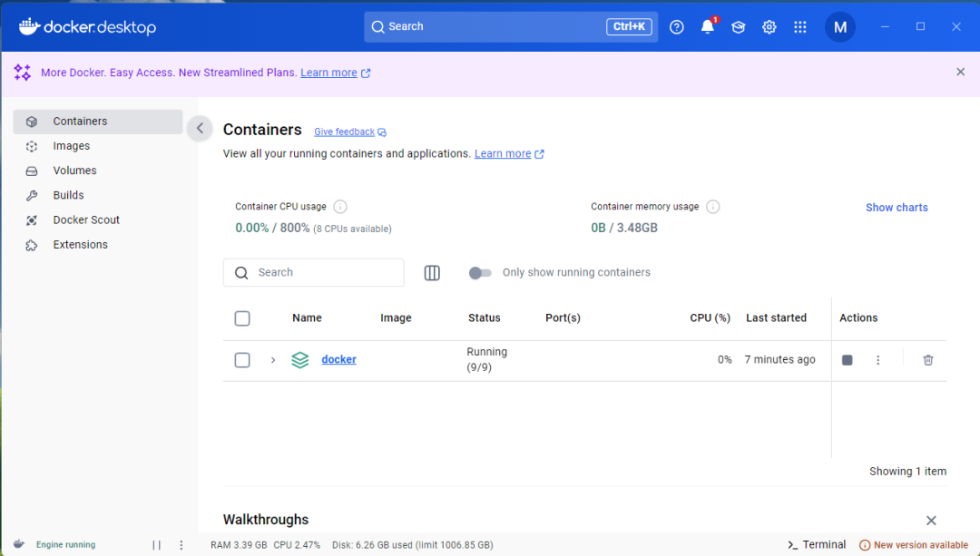Sort by the Last started column header
This screenshot has height=556, width=980.
tap(776, 318)
